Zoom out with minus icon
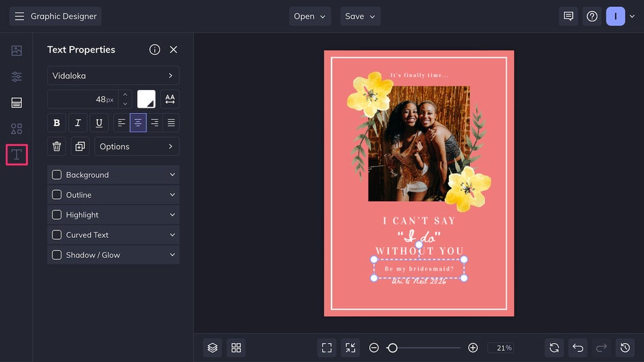The height and width of the screenshot is (362, 644). coord(374,348)
